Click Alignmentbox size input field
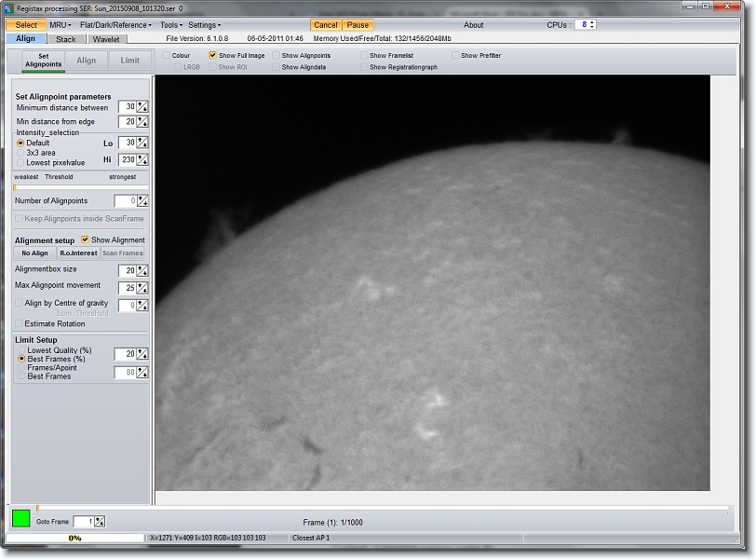 128,270
